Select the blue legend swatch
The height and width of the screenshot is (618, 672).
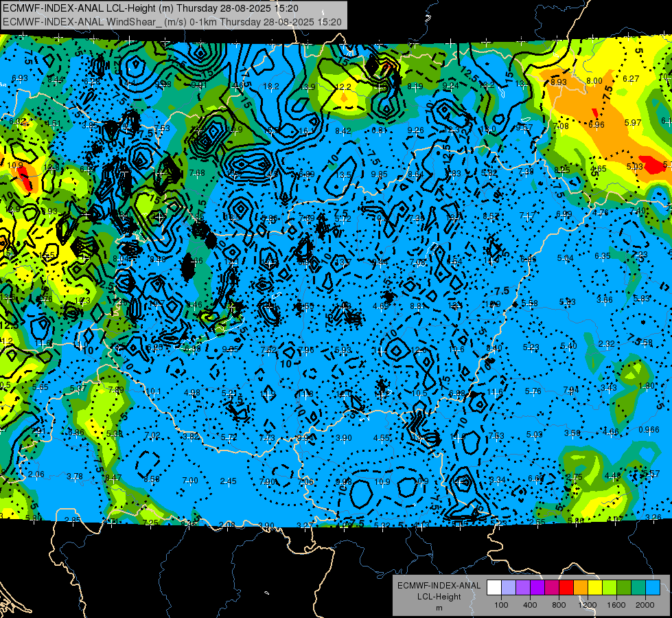(653, 588)
